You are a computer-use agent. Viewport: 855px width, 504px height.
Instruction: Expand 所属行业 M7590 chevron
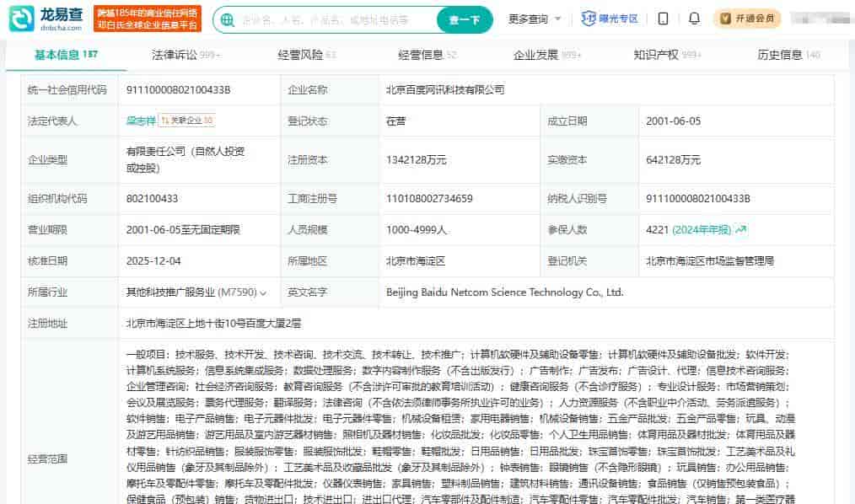click(263, 293)
